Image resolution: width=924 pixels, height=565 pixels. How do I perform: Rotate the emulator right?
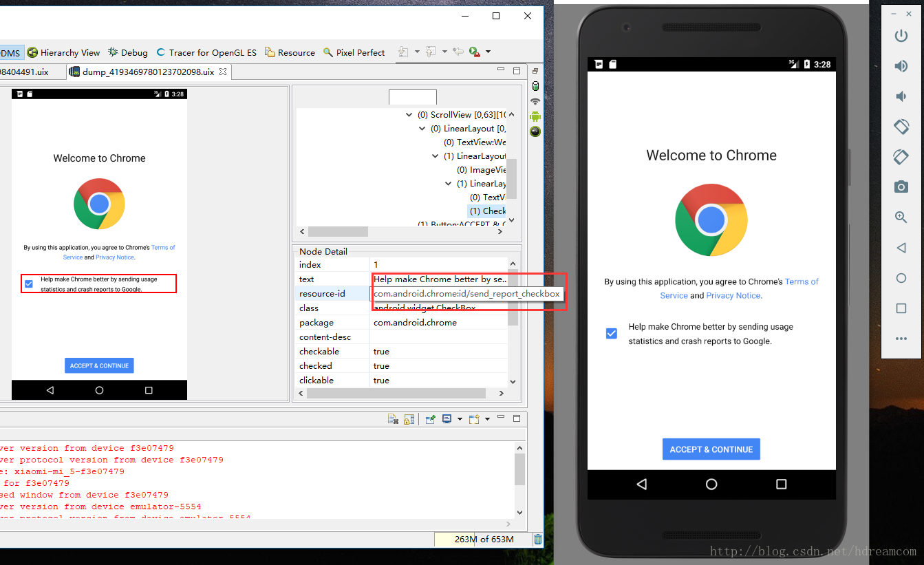click(901, 157)
